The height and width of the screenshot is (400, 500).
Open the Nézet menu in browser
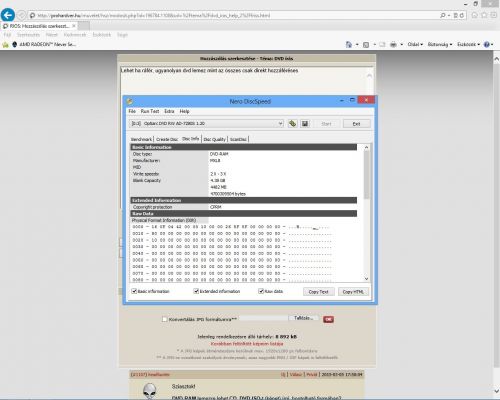click(52, 35)
